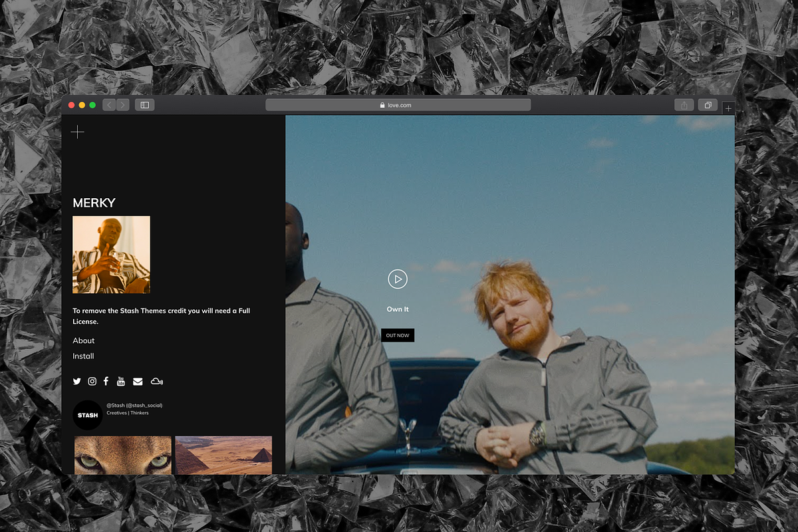This screenshot has height=532, width=798.
Task: Click the email envelope icon
Action: (x=138, y=381)
